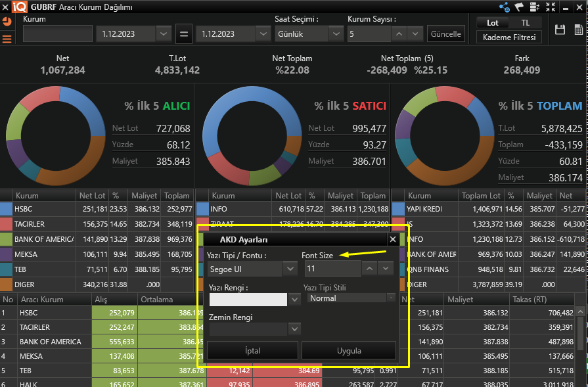Switch the unit toggle to Lot
This screenshot has height=387, width=588.
493,23
